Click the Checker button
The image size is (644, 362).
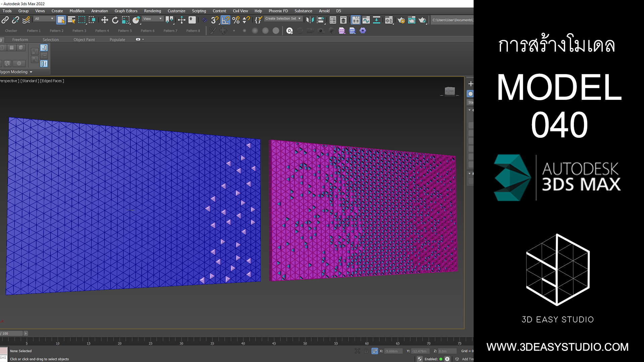click(x=11, y=31)
